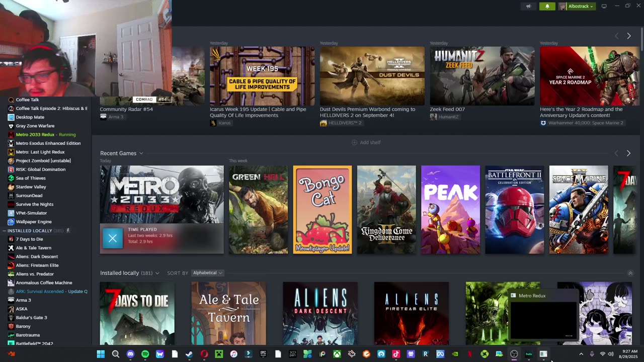Image resolution: width=644 pixels, height=362 pixels.
Task: Open Icarus Week 195 Update news
Action: click(x=262, y=76)
